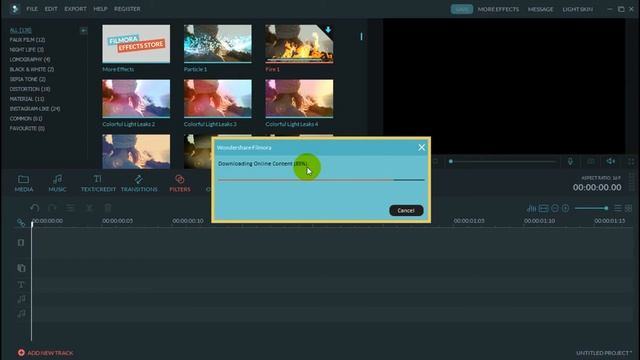
Task: Select the Night Life filter category
Action: (x=27, y=50)
